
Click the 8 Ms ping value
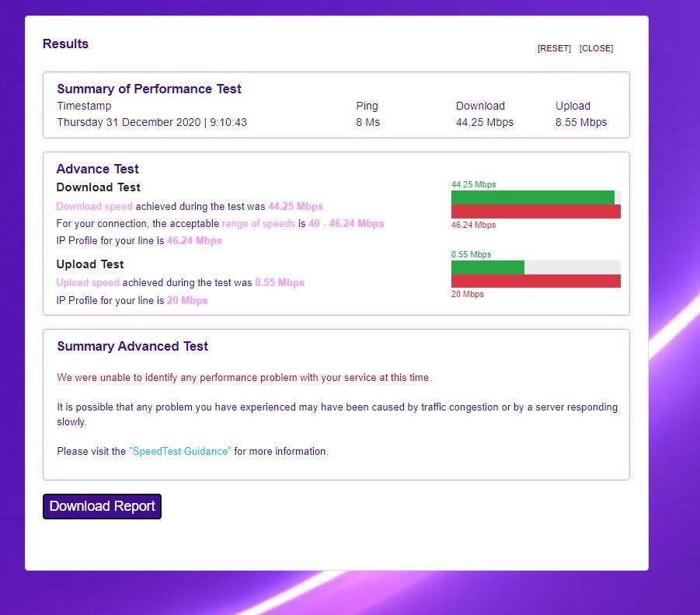coord(367,122)
